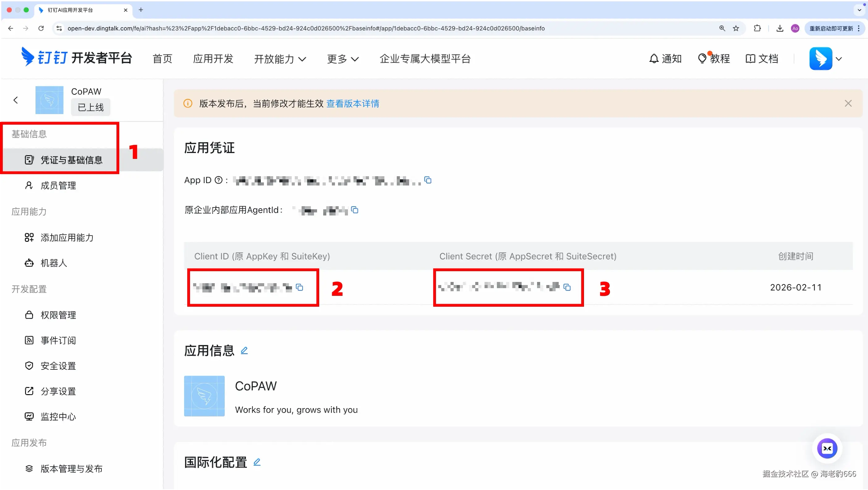This screenshot has height=490, width=868.
Task: Edit 应用信息 with the pencil icon
Action: (x=244, y=351)
